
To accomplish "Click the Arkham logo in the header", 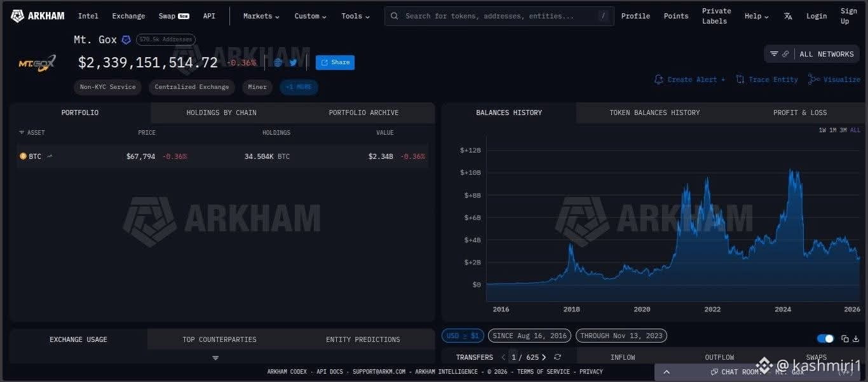I will point(37,16).
